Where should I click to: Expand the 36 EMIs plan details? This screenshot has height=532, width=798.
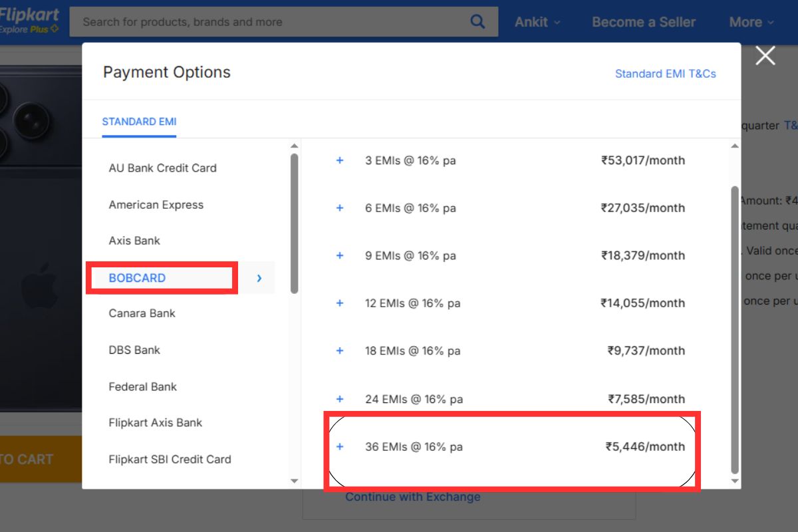(x=340, y=447)
